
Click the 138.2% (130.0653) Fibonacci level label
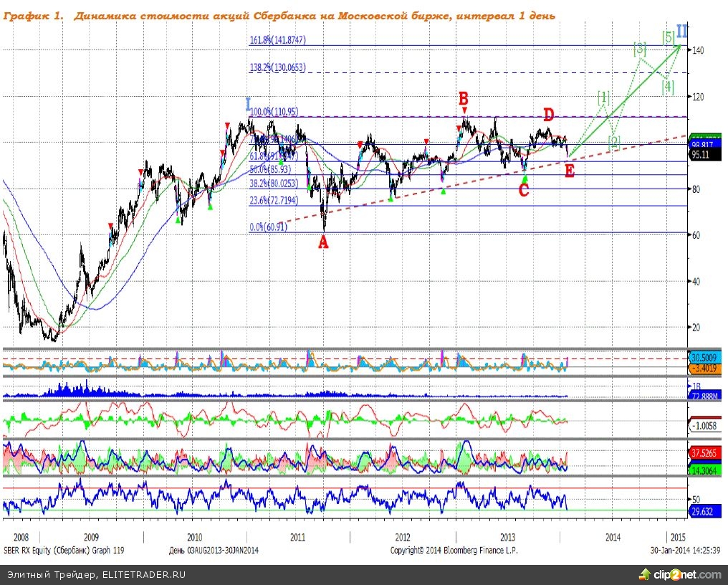[278, 67]
